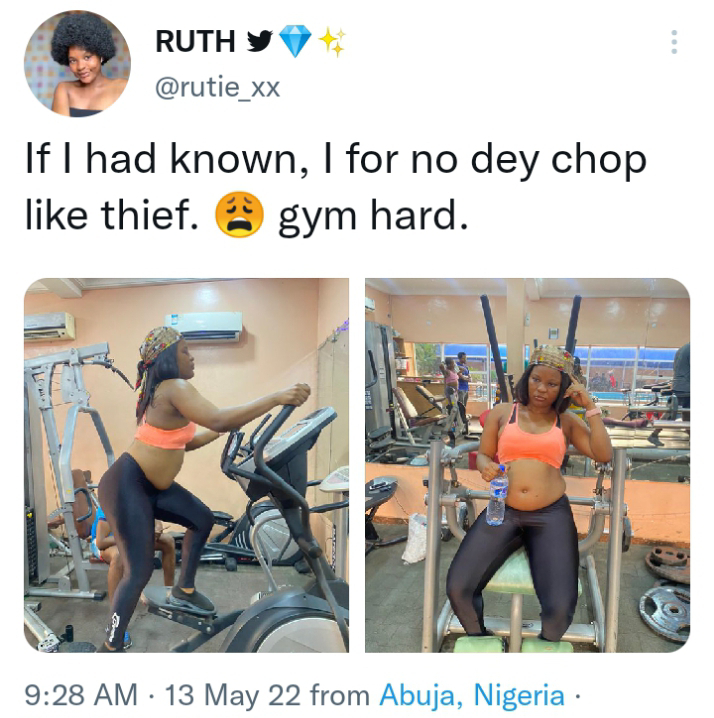The image size is (714, 718).
Task: Click the Twitter bird icon next to RUTH
Action: [x=260, y=41]
